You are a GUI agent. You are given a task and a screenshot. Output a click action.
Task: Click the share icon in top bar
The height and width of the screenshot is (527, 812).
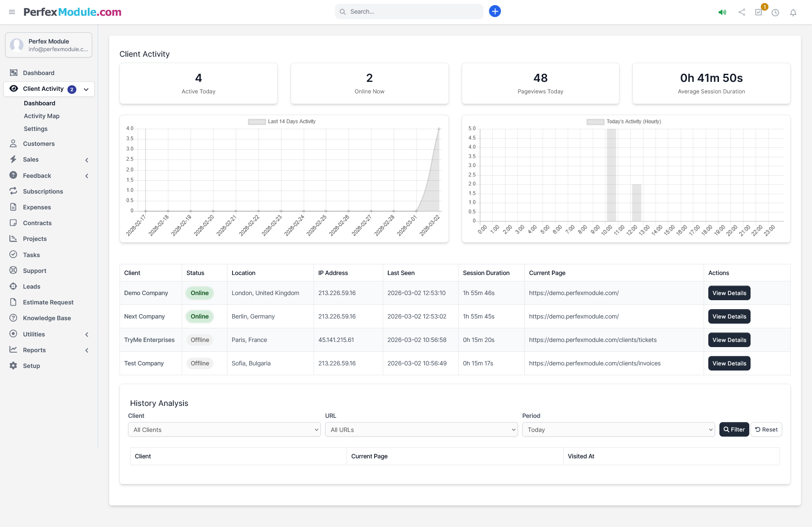(x=741, y=12)
